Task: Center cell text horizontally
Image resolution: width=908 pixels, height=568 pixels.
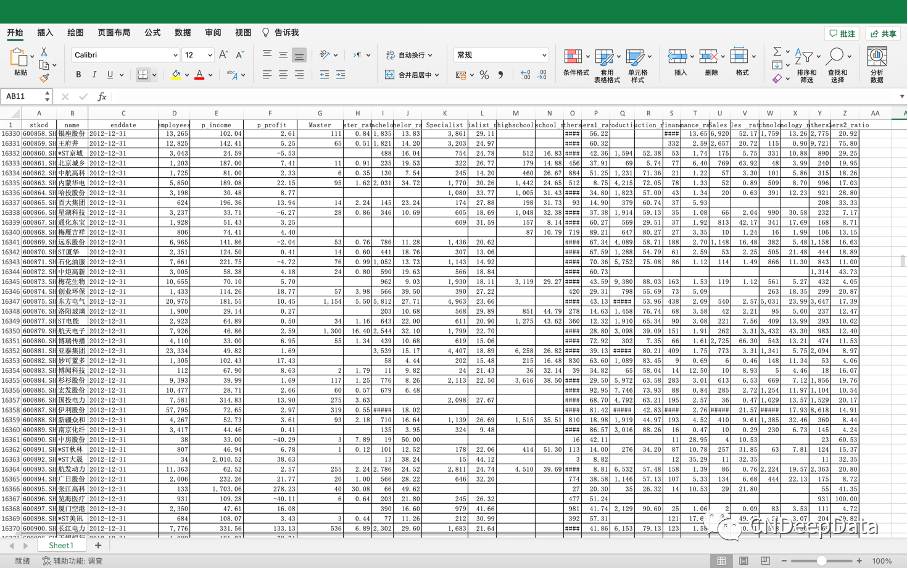Action: click(x=283, y=74)
